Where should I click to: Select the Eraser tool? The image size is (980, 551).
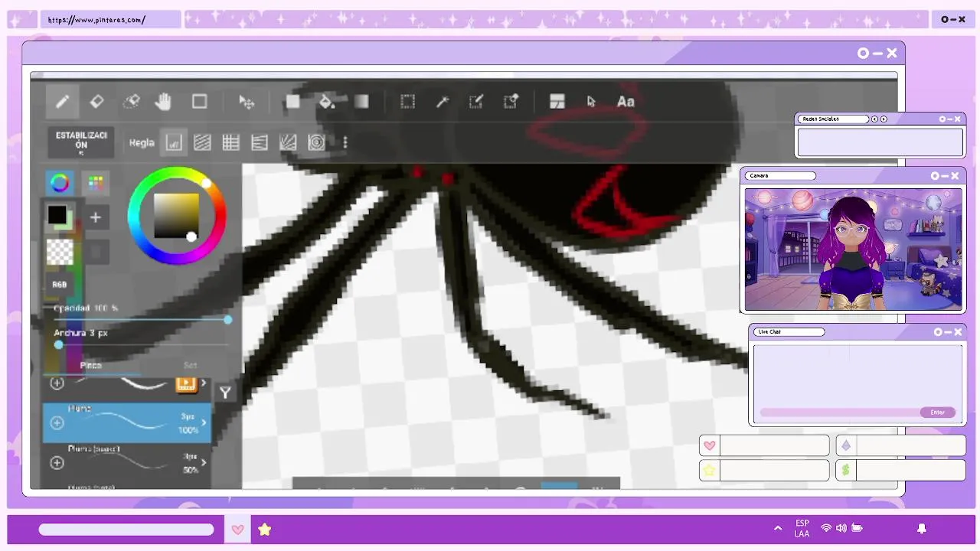point(96,102)
